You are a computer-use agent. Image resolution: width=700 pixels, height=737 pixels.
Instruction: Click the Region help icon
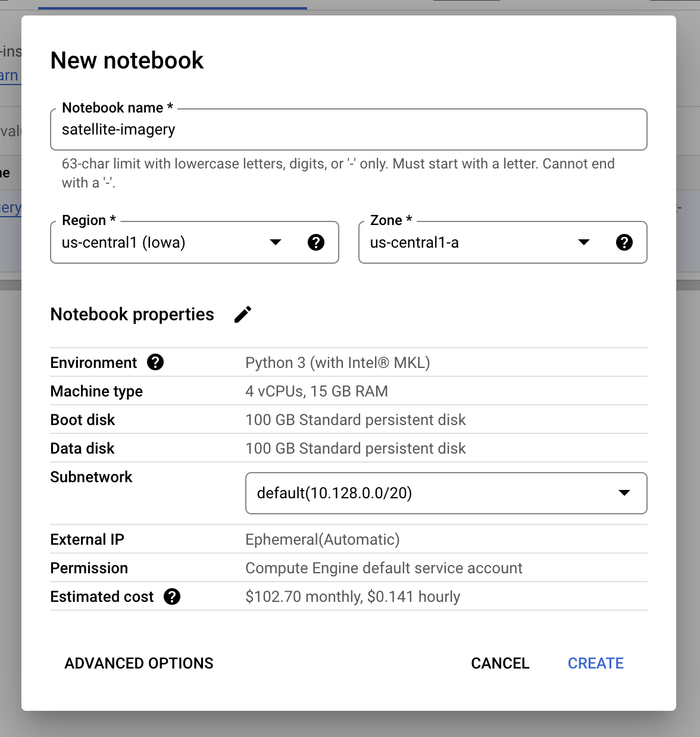pos(317,242)
